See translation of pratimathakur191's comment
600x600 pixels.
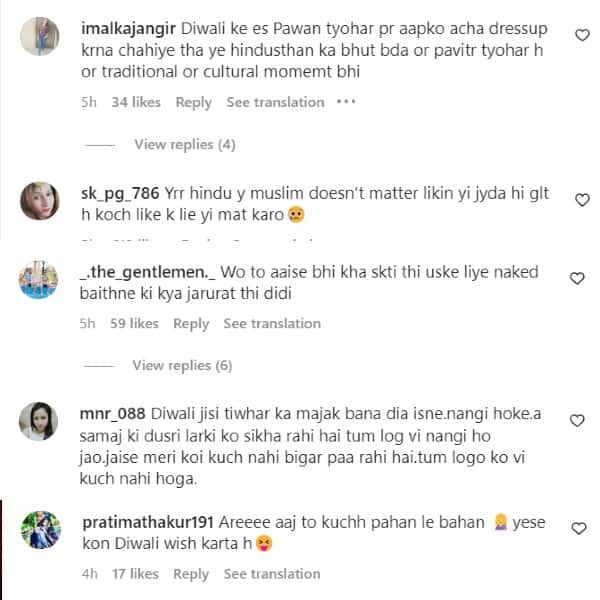point(272,574)
